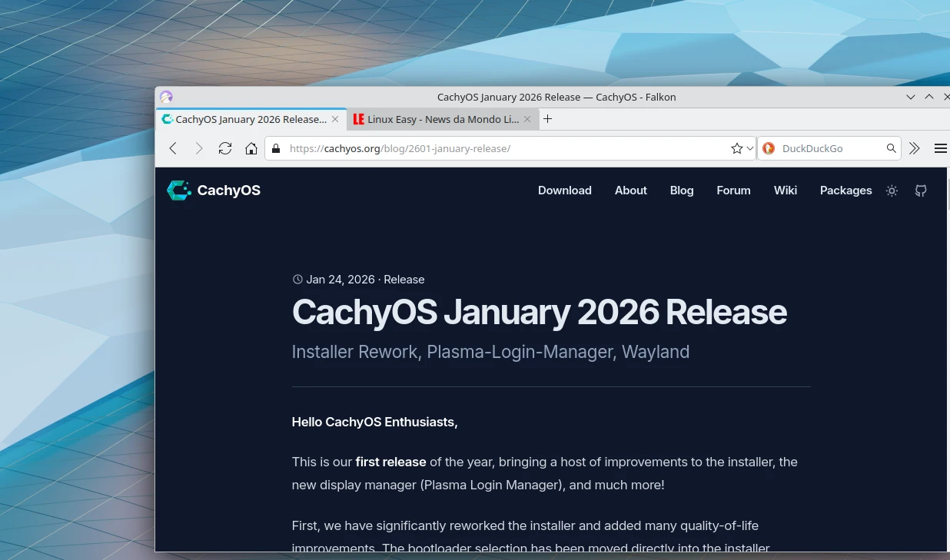Screen dimensions: 950x560
Task: Open a new tab with the plus button
Action: 547,119
